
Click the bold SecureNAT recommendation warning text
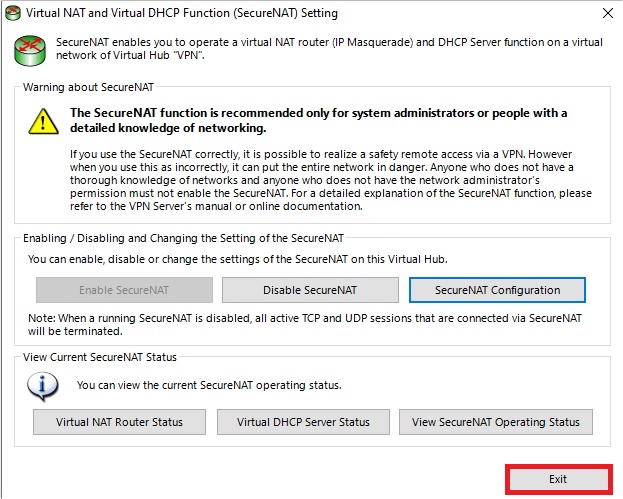(319, 120)
